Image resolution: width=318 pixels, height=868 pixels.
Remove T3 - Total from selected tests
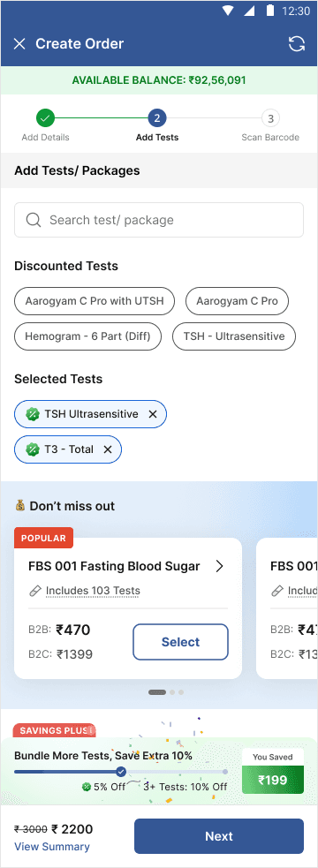108,449
